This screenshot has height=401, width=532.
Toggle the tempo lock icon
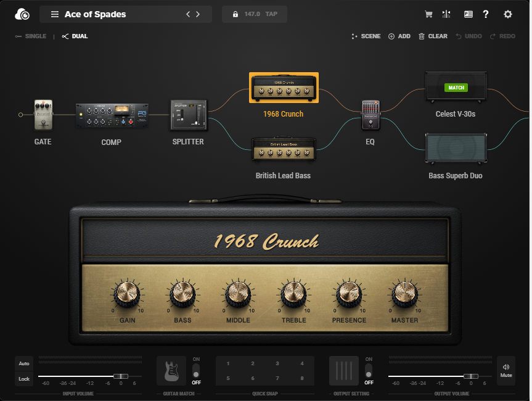pyautogui.click(x=235, y=14)
